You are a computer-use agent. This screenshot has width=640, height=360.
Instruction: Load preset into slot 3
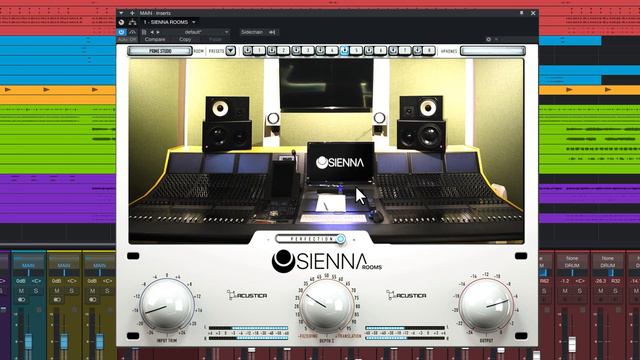pos(296,51)
